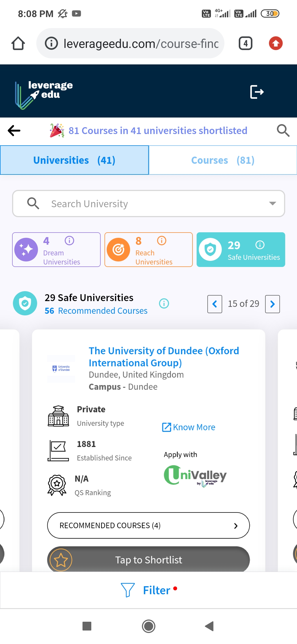
Task: Go to previous university card
Action: (215, 304)
